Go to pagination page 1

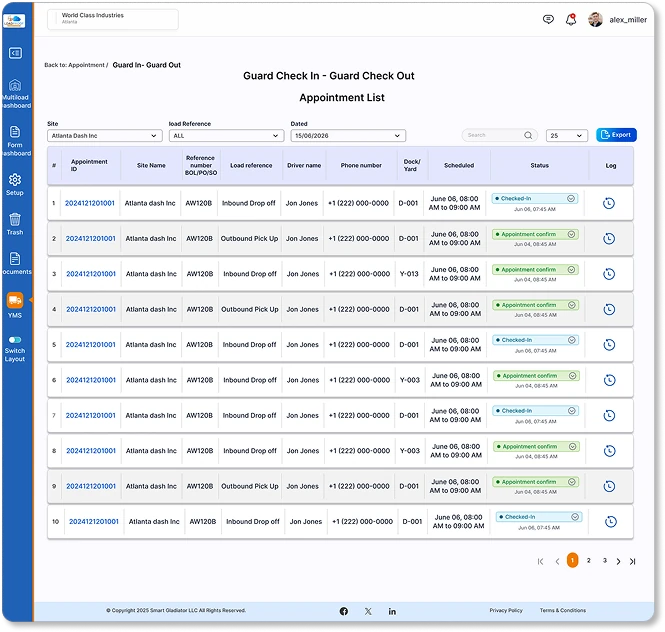(x=572, y=560)
